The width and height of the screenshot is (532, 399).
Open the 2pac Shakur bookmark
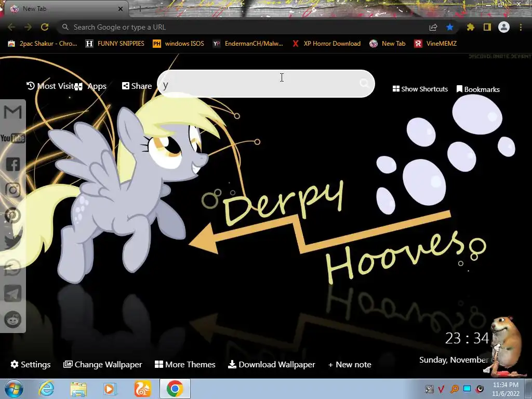pyautogui.click(x=43, y=44)
